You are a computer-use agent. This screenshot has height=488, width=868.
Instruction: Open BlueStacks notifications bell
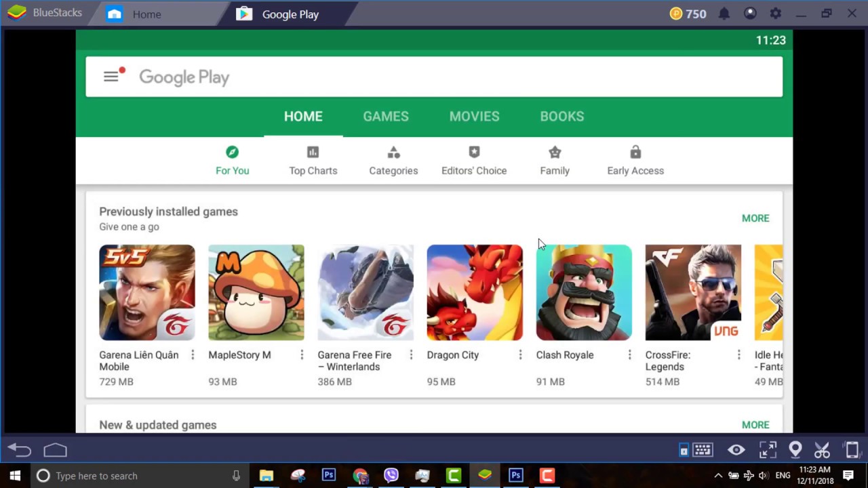tap(724, 14)
